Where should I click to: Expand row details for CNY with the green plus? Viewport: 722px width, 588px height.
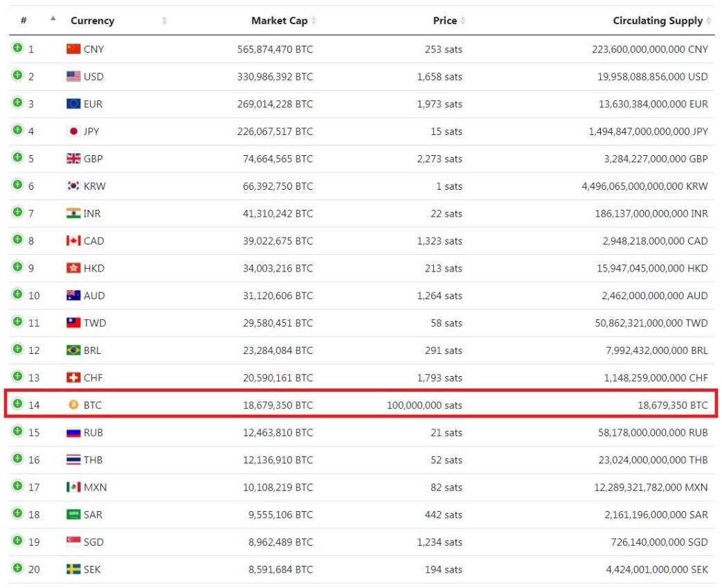[x=17, y=48]
